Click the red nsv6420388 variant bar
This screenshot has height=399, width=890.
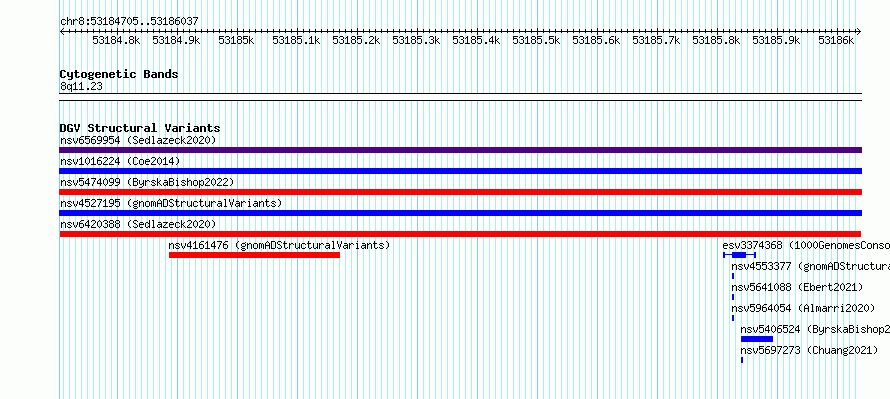coord(460,234)
